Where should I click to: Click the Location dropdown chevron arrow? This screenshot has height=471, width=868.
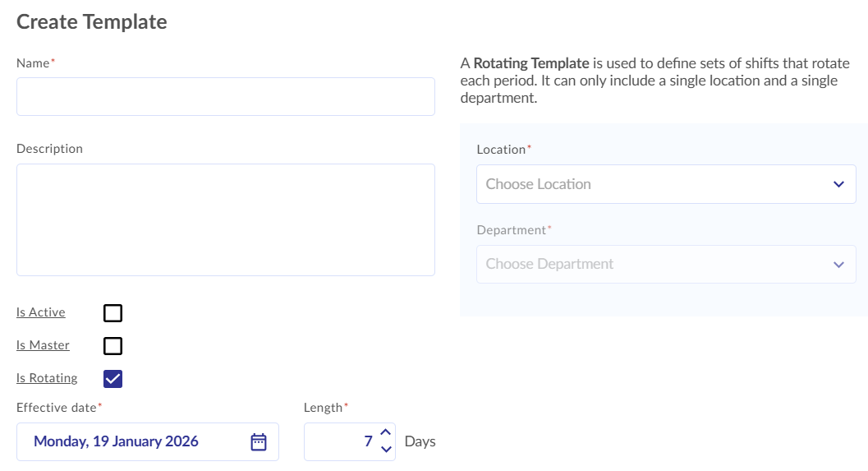(838, 184)
